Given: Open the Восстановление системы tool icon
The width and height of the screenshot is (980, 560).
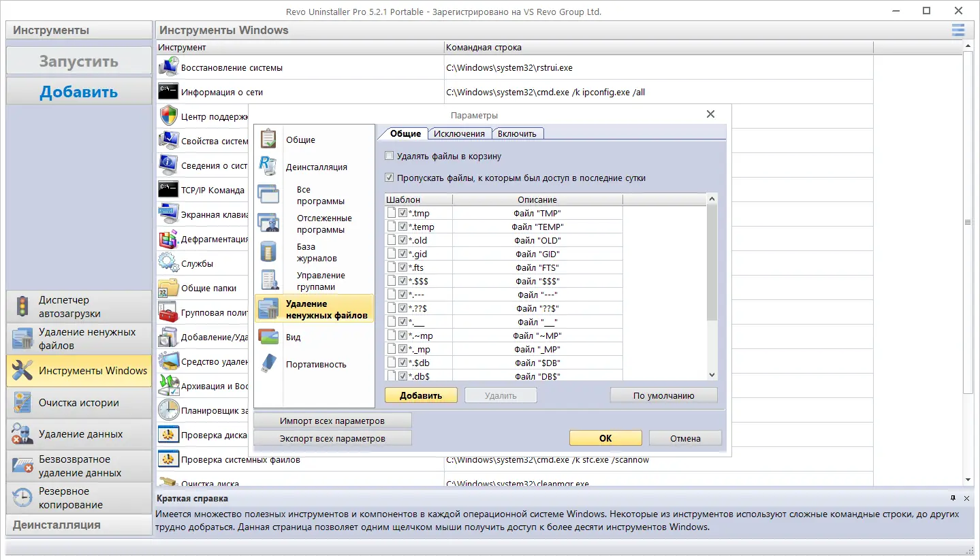Looking at the screenshot, I should click(x=168, y=67).
